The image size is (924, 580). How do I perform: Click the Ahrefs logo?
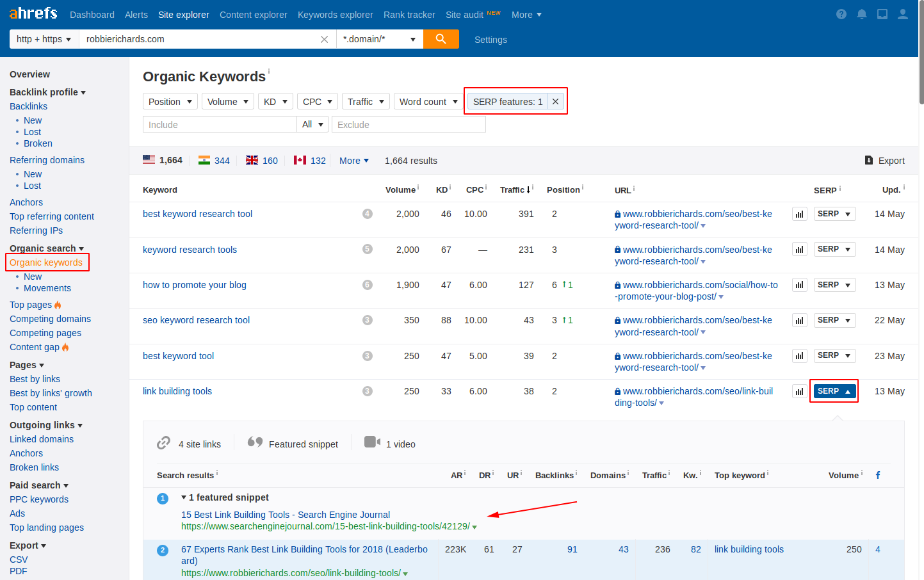33,13
